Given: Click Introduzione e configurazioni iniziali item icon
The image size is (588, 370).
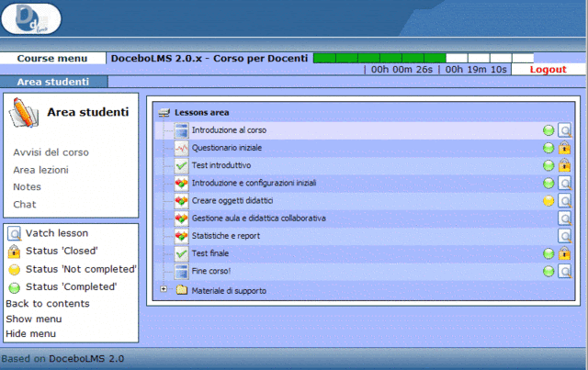Looking at the screenshot, I should (x=182, y=184).
